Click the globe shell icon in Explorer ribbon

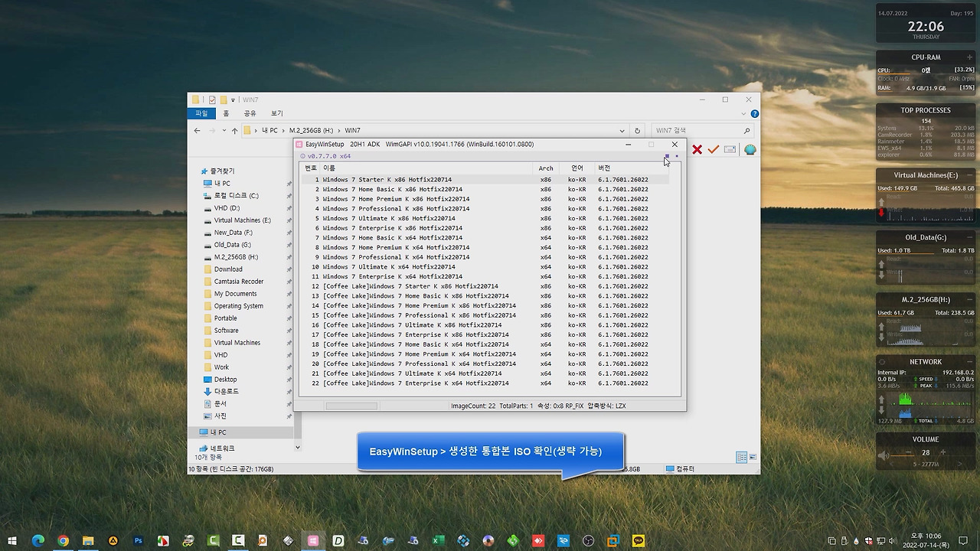[750, 150]
